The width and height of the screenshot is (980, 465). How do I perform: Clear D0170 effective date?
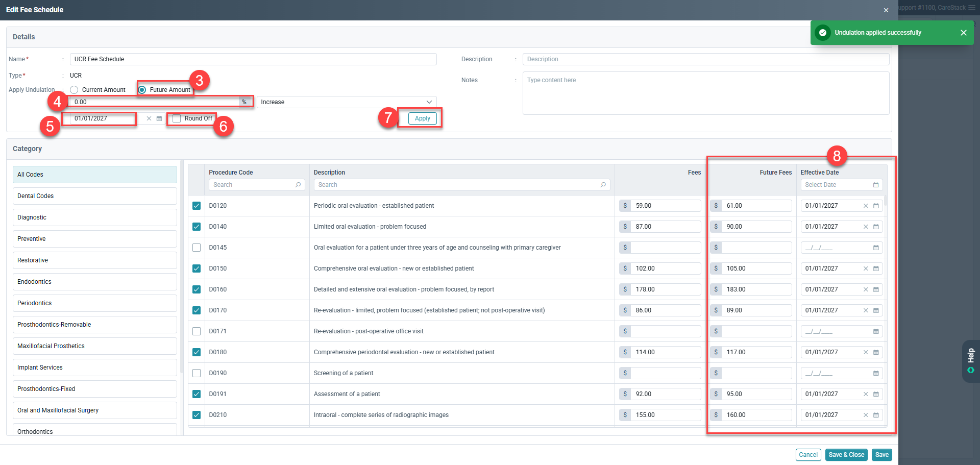(866, 310)
